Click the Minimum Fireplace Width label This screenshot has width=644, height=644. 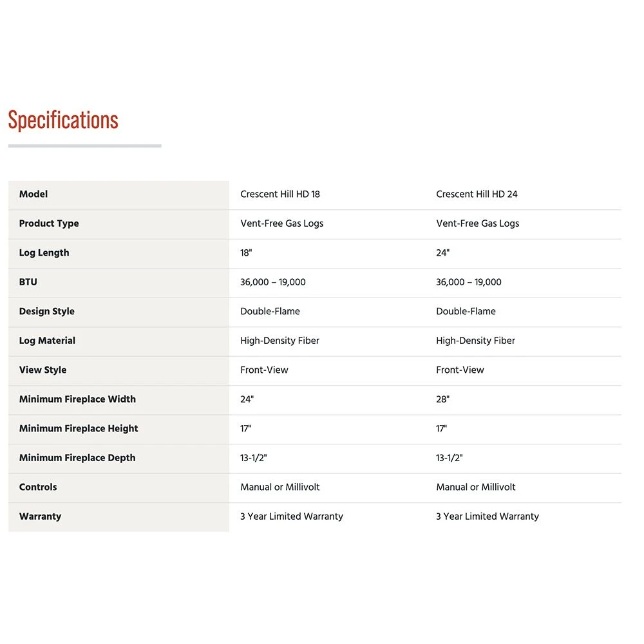77,399
